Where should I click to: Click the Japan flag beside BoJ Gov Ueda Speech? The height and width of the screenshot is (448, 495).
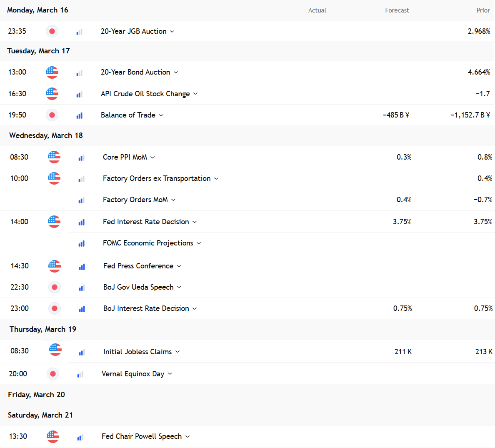click(55, 287)
